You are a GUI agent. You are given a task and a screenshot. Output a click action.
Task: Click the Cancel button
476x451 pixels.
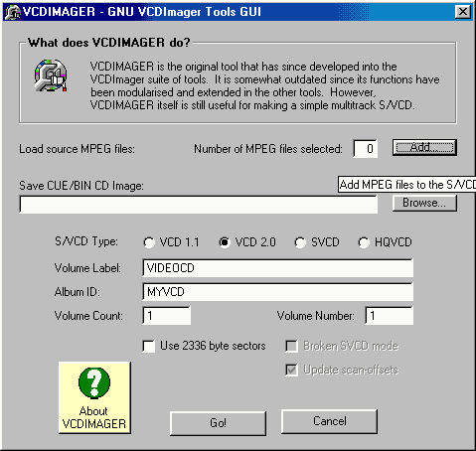[329, 421]
